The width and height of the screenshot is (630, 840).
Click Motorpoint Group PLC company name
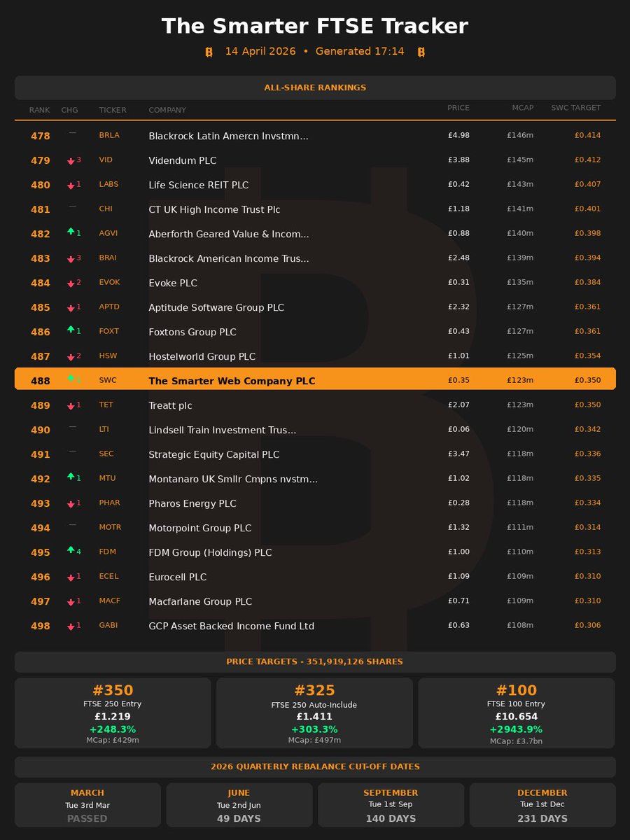(200, 528)
